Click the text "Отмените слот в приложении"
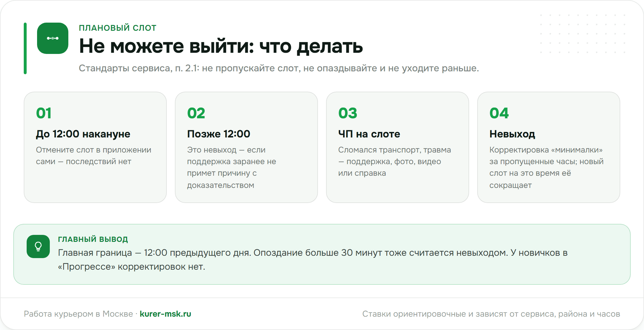Image resolution: width=644 pixels, height=330 pixels. (x=94, y=150)
